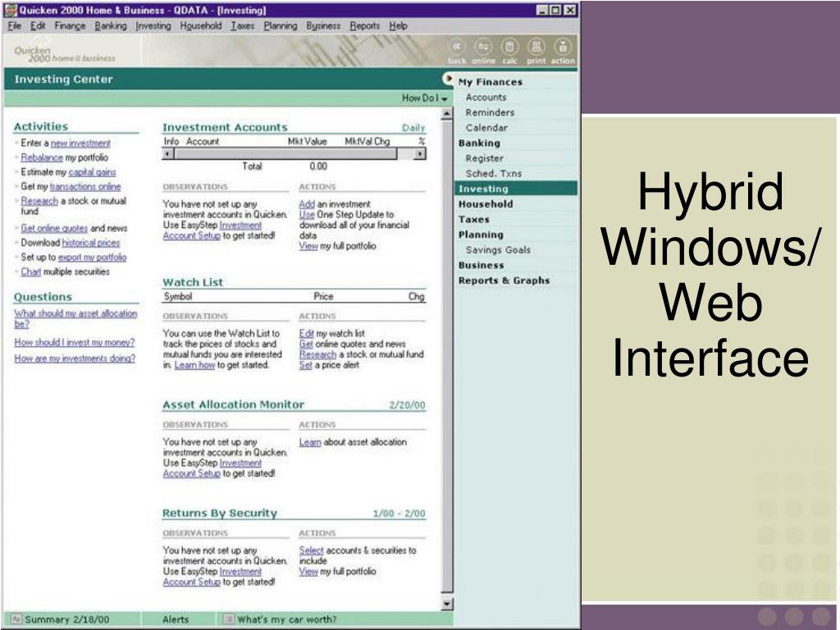
Task: Click Daily link in Investment Accounts
Action: [413, 128]
